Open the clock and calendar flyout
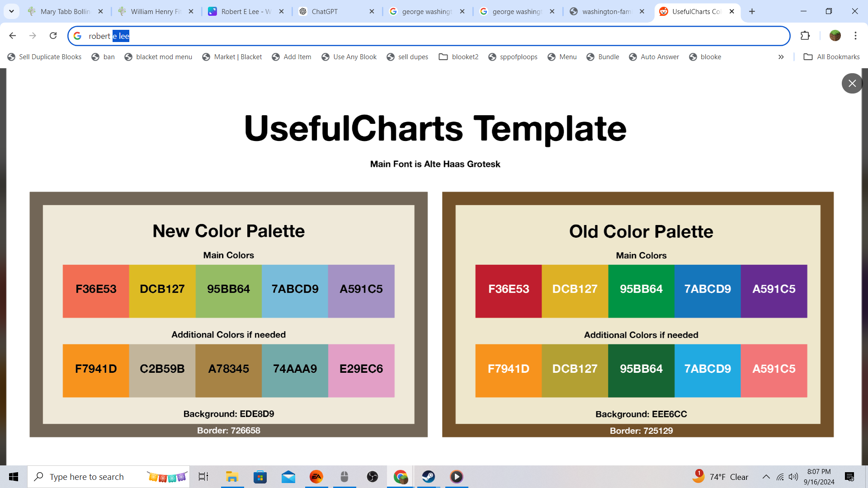The width and height of the screenshot is (868, 488). 819,477
